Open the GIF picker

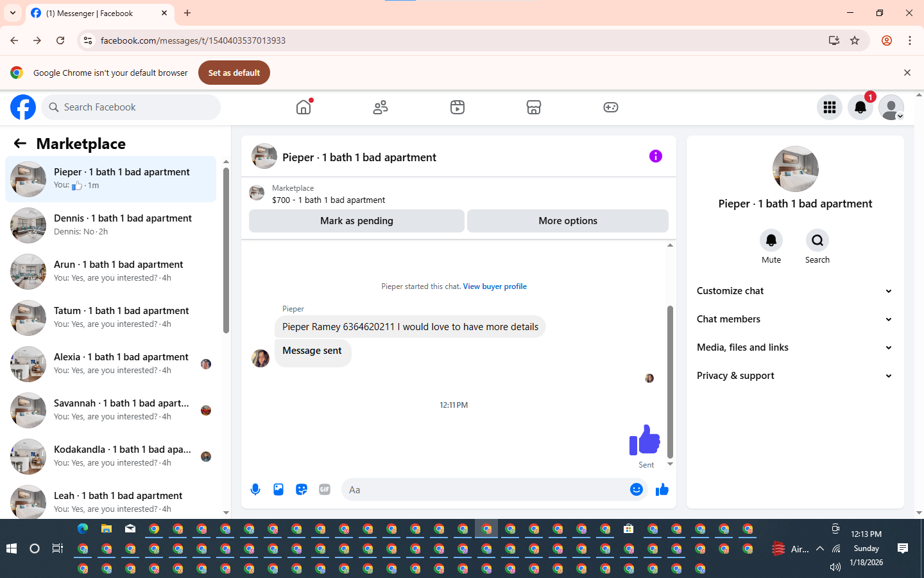point(325,489)
